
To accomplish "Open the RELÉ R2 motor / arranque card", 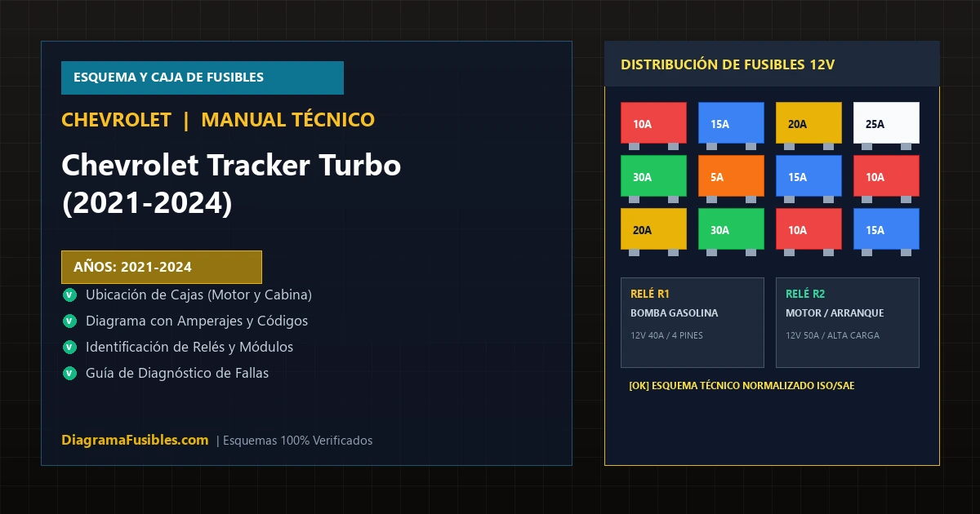I will [848, 322].
